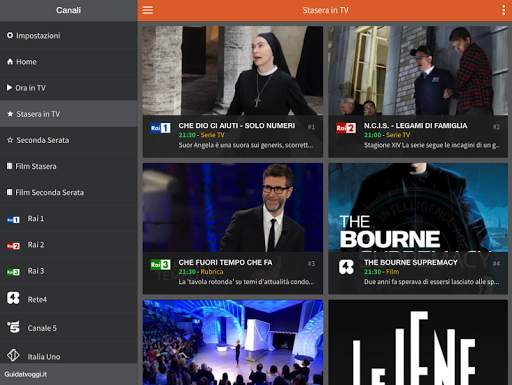Viewport: 512px width, 385px height.
Task: Click the Impostazioni gear icon
Action: click(x=10, y=35)
